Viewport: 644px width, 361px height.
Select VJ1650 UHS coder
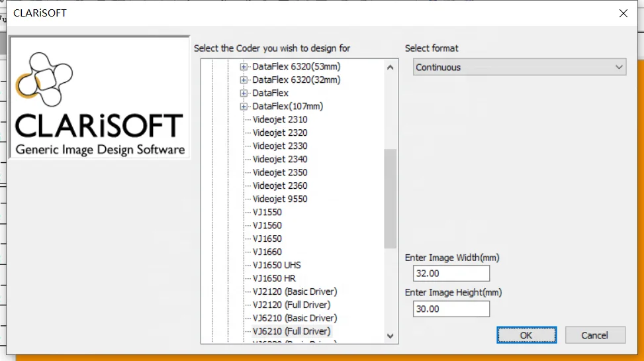(277, 265)
